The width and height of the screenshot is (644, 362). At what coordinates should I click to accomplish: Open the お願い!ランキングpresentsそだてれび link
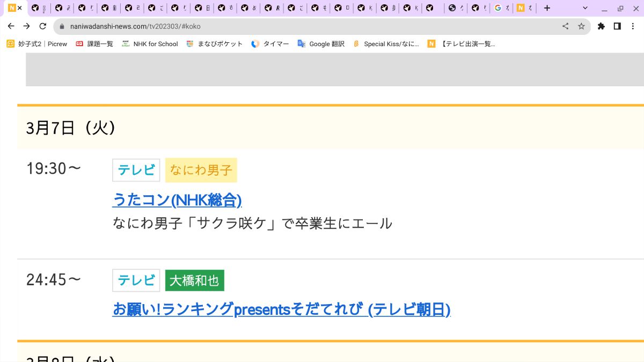click(x=281, y=309)
